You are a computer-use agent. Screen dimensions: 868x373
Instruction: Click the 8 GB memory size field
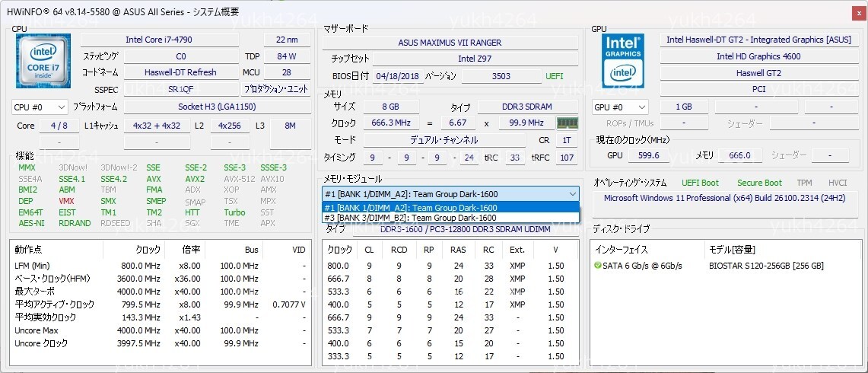[x=389, y=107]
